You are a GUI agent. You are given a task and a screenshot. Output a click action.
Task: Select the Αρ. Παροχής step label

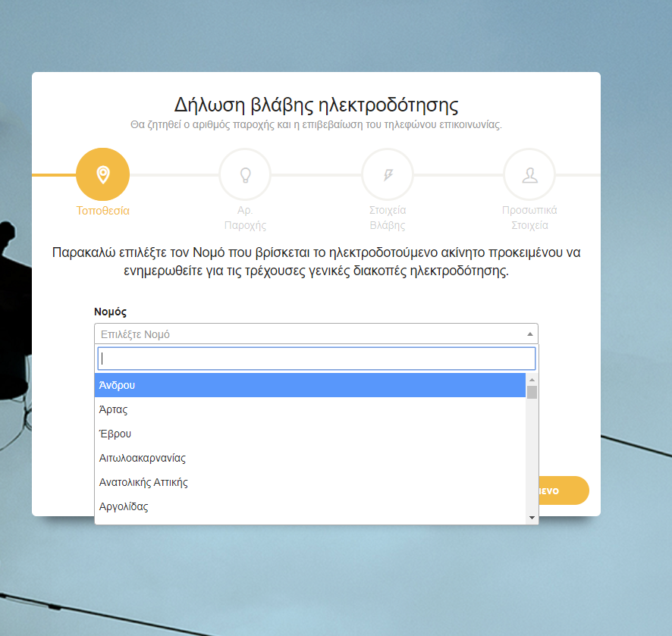(x=245, y=218)
